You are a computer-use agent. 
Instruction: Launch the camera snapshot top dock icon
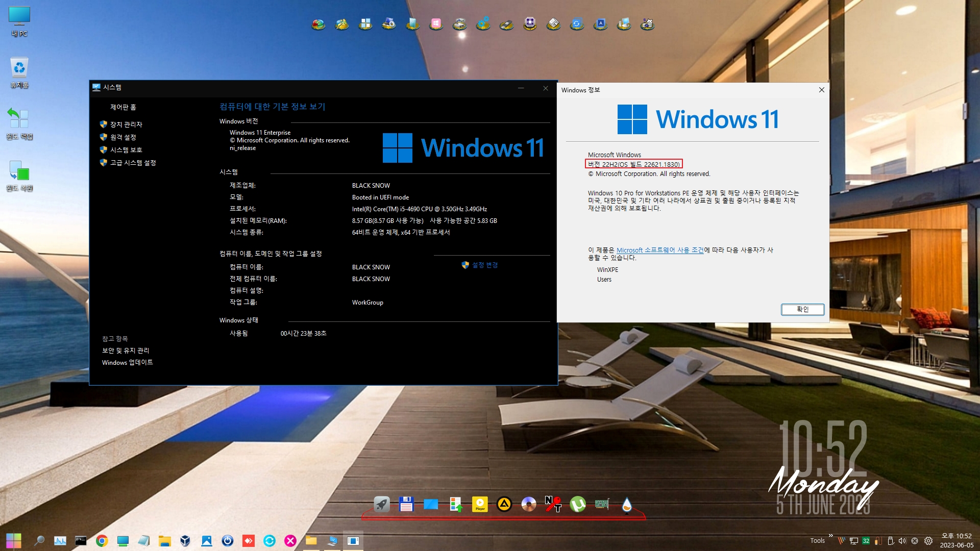click(647, 24)
